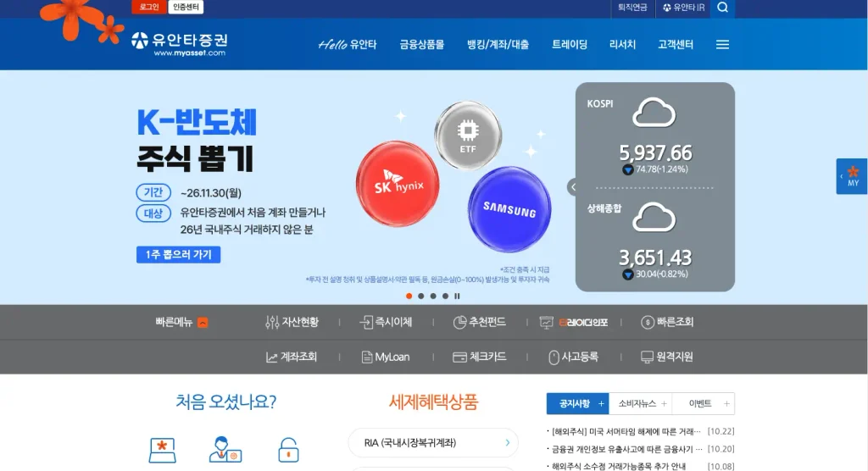Open 금융상품몰 menu
The height and width of the screenshot is (471, 868).
click(x=422, y=45)
